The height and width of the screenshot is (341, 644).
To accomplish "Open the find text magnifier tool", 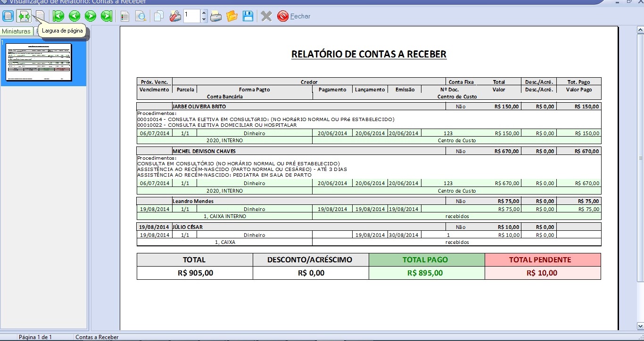I will [x=140, y=16].
